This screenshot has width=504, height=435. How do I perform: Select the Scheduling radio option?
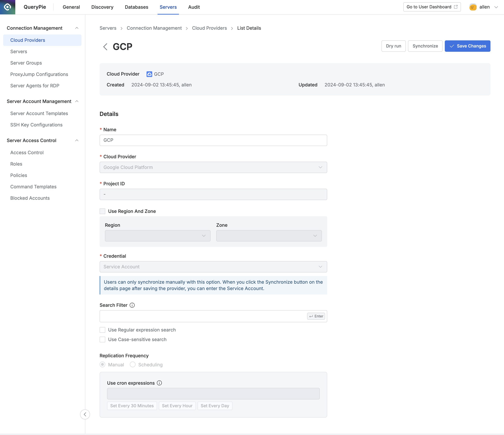(132, 364)
